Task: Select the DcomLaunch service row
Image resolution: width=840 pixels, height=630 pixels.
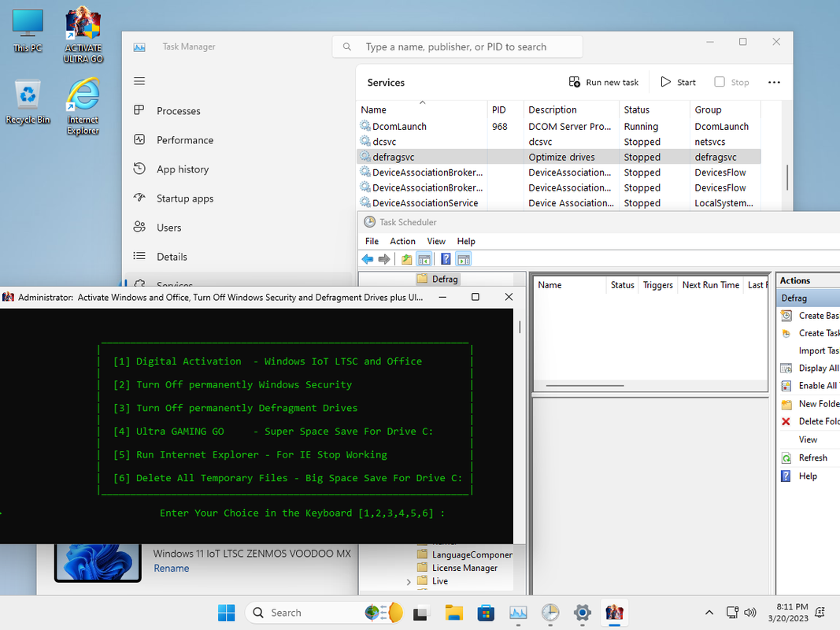Action: coord(559,127)
